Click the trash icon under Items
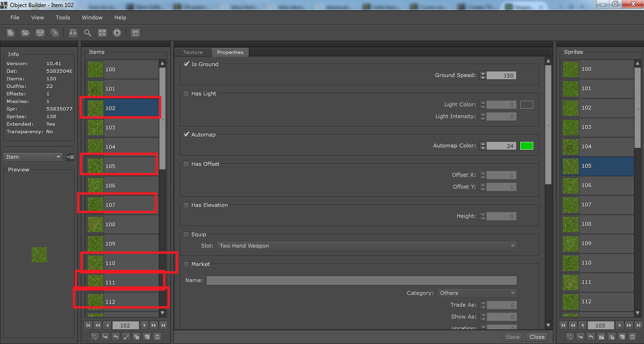Screen dimensions: 644x344 click(157, 337)
